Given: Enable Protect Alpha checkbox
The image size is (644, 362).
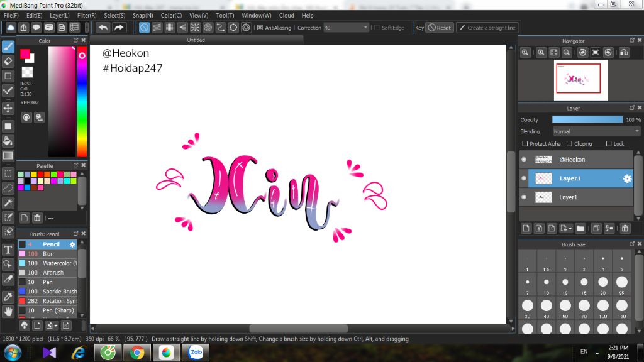Looking at the screenshot, I should click(x=525, y=144).
